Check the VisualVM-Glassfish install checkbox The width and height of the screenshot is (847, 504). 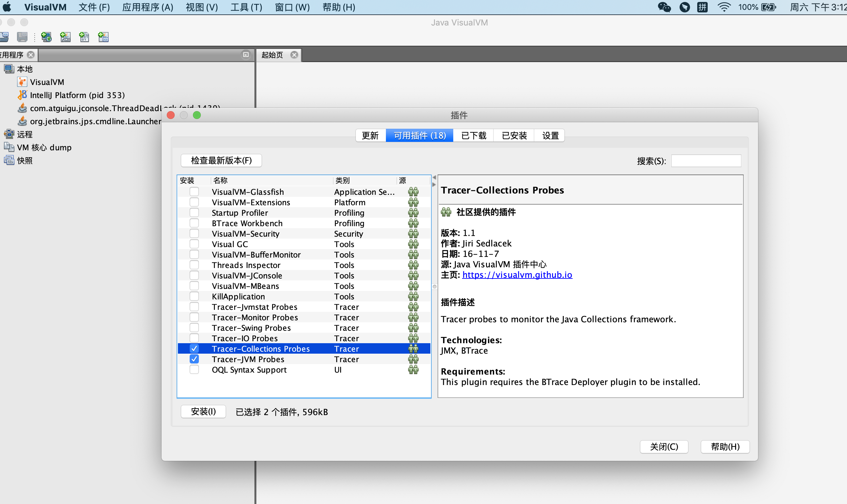tap(194, 192)
